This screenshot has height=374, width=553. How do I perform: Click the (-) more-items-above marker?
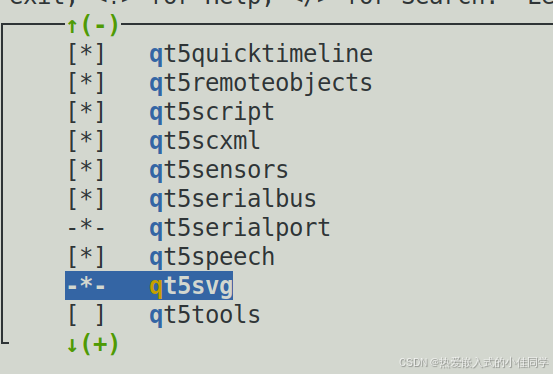[x=100, y=25]
